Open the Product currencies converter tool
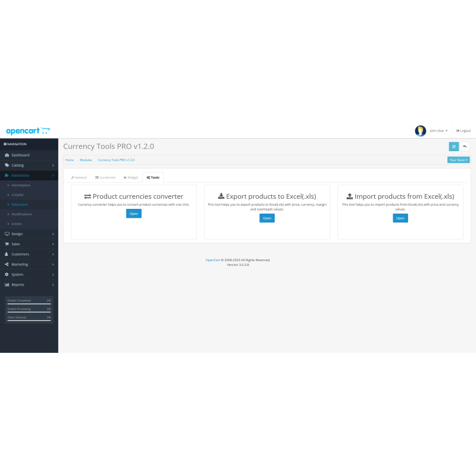Screen dimensions: 476x476 coord(133,213)
